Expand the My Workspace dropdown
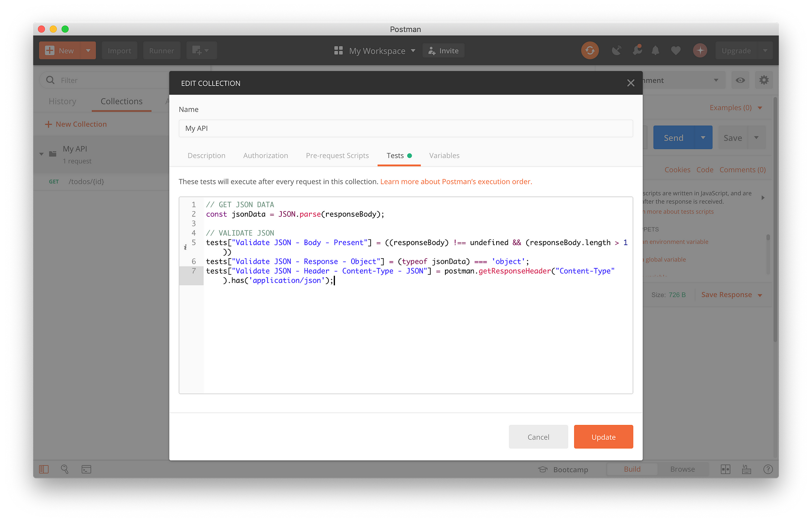The width and height of the screenshot is (812, 522). pos(413,51)
